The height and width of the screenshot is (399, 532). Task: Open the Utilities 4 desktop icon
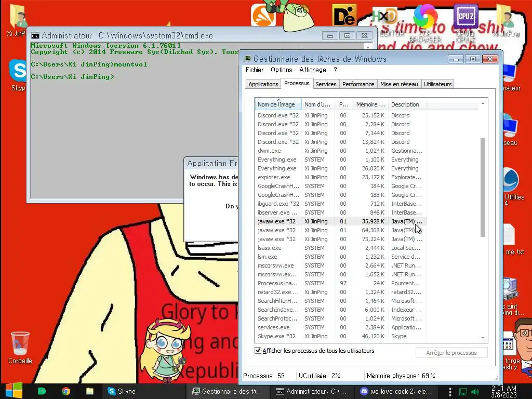coord(512,187)
